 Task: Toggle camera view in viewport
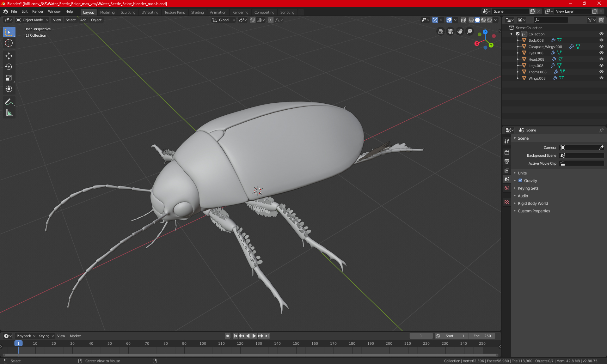450,31
